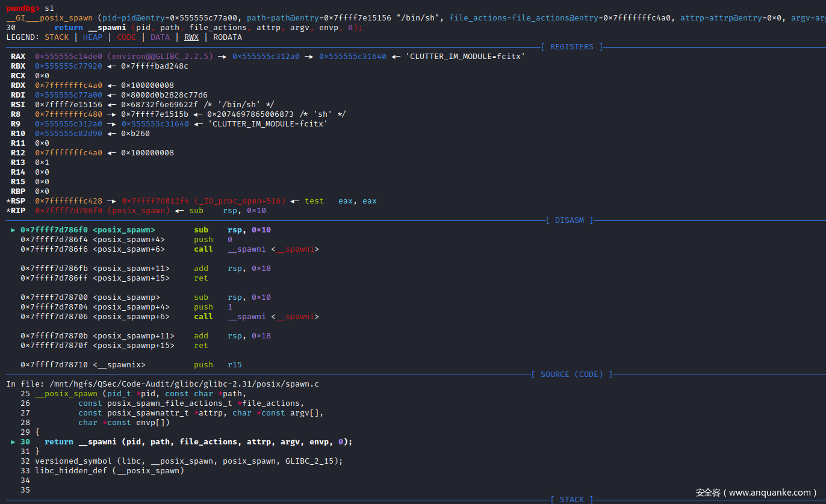The image size is (826, 504).
Task: Click the DISASM section header
Action: 569,220
